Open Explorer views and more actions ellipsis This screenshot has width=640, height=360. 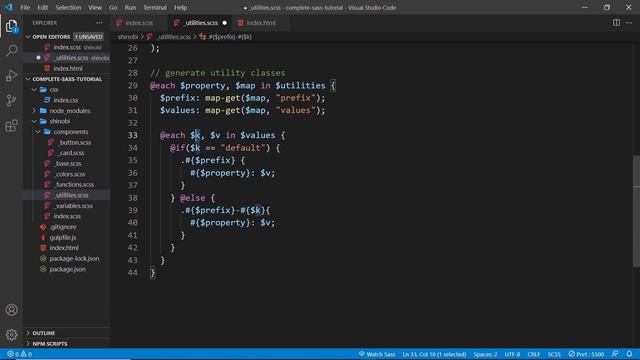pos(99,23)
